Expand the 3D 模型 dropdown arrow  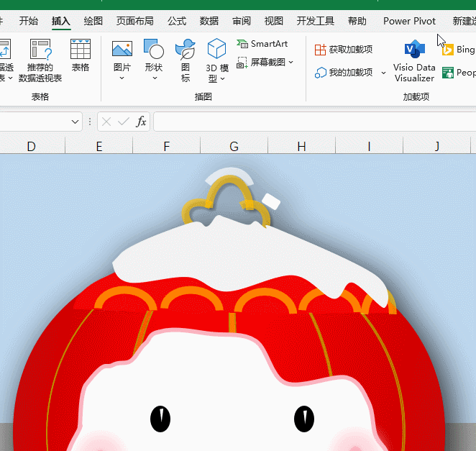pos(222,78)
